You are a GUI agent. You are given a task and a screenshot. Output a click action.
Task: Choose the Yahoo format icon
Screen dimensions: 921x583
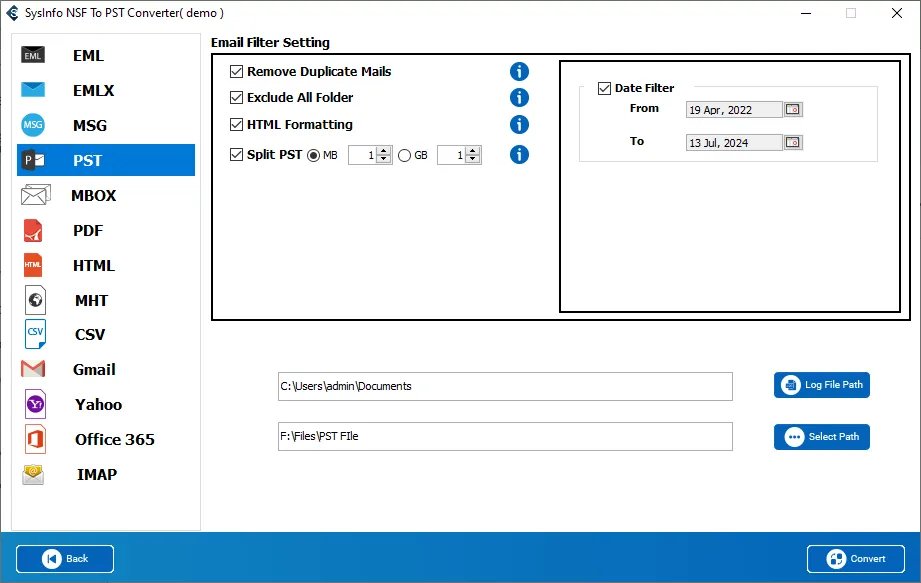coord(35,404)
